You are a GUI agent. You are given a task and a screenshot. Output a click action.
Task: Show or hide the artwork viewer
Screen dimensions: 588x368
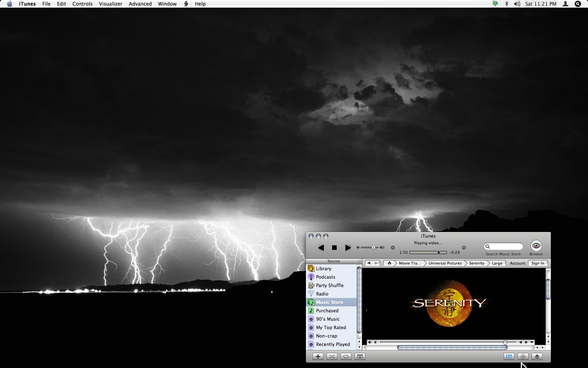360,356
